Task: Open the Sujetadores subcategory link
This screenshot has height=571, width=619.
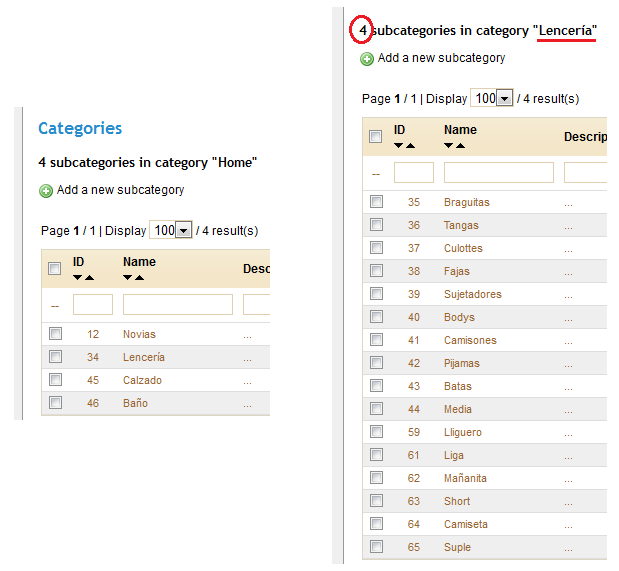Action: pyautogui.click(x=472, y=294)
